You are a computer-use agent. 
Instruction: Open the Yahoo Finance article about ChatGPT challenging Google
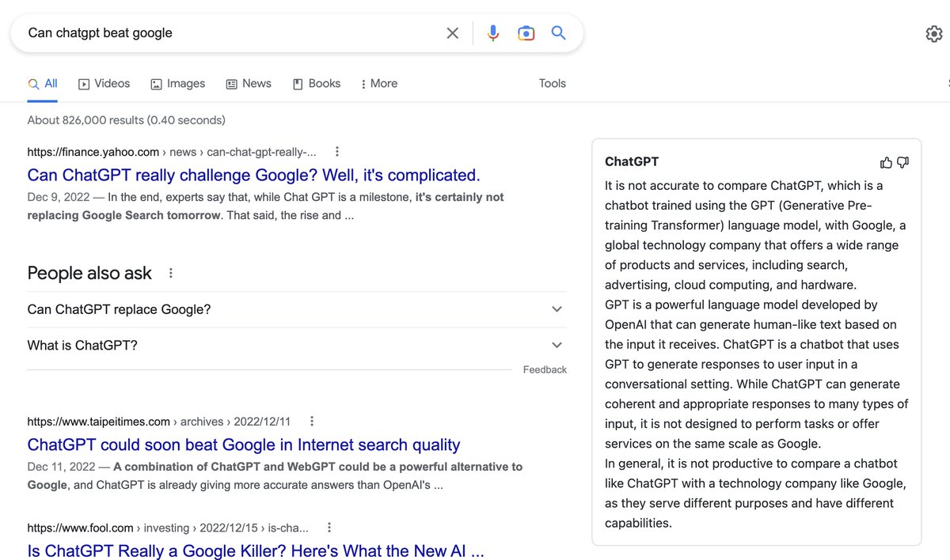(x=253, y=175)
